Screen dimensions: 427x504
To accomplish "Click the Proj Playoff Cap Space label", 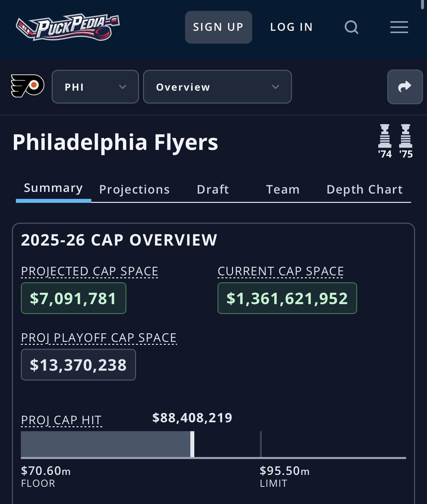I will click(99, 338).
